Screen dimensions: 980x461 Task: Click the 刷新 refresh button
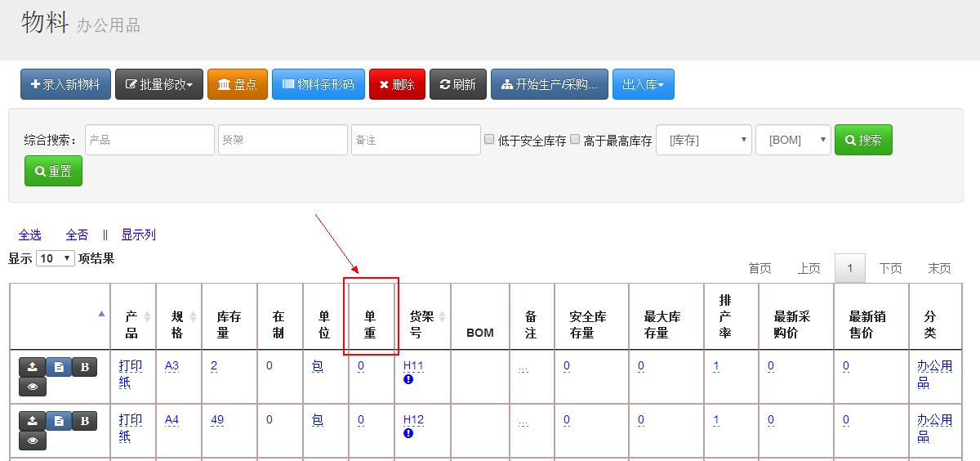coord(457,84)
